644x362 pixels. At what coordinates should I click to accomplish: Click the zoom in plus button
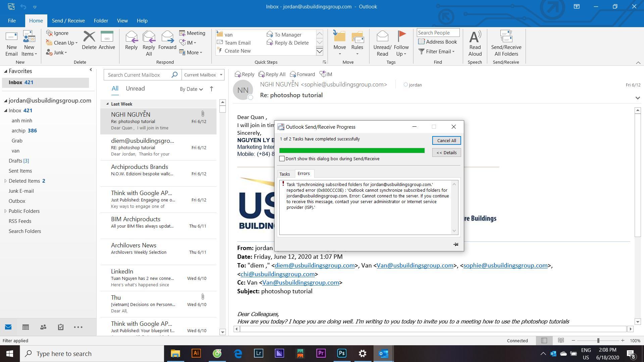point(623,341)
